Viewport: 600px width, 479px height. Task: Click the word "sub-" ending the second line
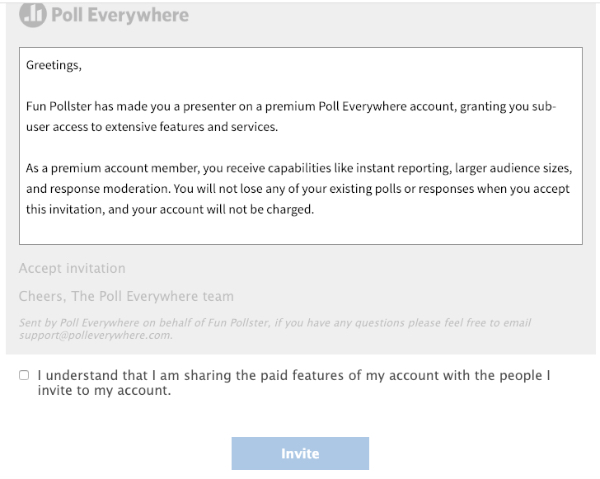pyautogui.click(x=544, y=106)
